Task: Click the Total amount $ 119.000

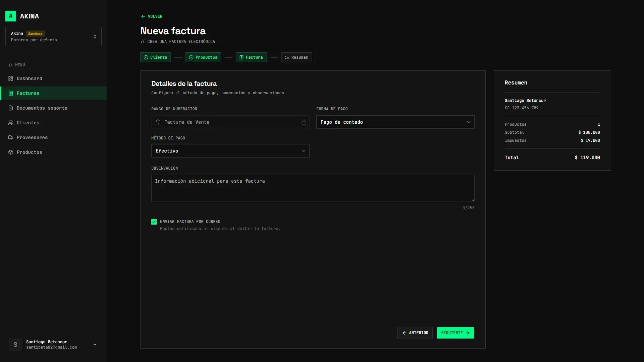Action: pos(587,158)
